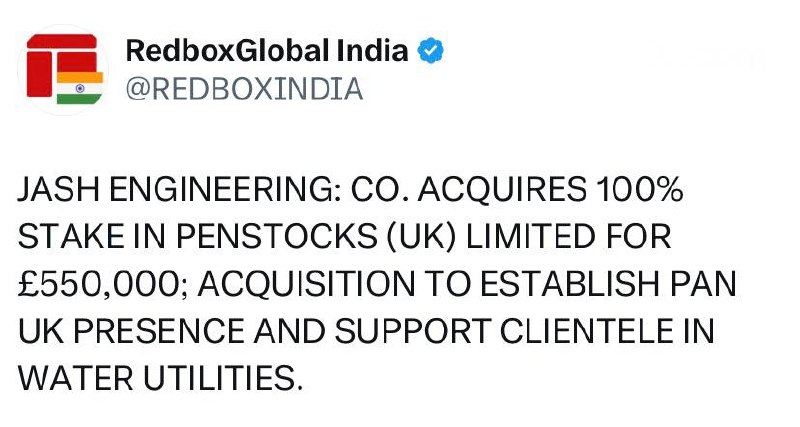Image resolution: width=800 pixels, height=427 pixels.
Task: Click the blue verified checkmark badge
Action: pos(431,50)
